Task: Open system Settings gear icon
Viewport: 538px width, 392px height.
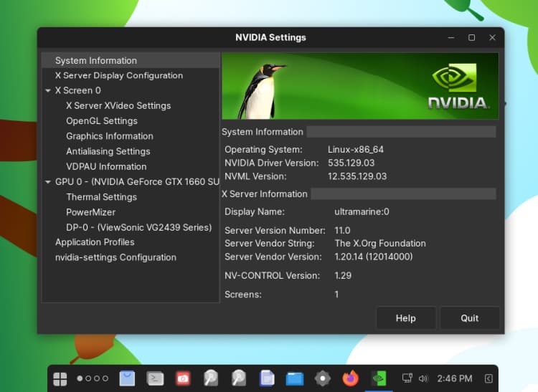Action: pyautogui.click(x=323, y=378)
